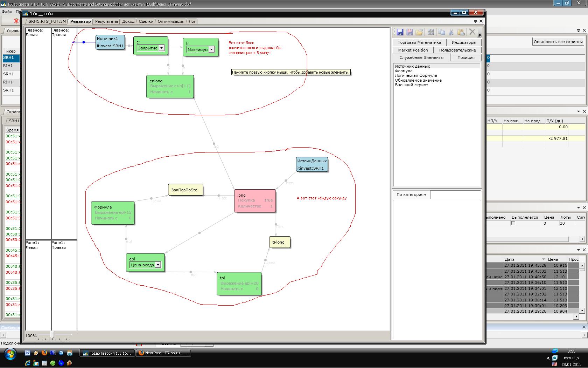The height and width of the screenshot is (368, 588).
Task: Switch to the Сделки tab
Action: pos(146,21)
